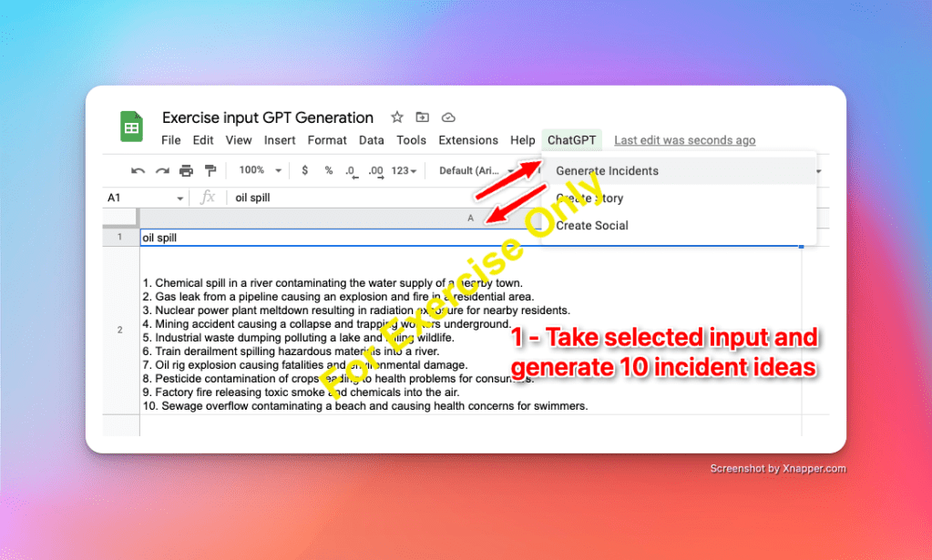Star the Exercise input GPT Generation document
The image size is (932, 560).
pyautogui.click(x=396, y=117)
